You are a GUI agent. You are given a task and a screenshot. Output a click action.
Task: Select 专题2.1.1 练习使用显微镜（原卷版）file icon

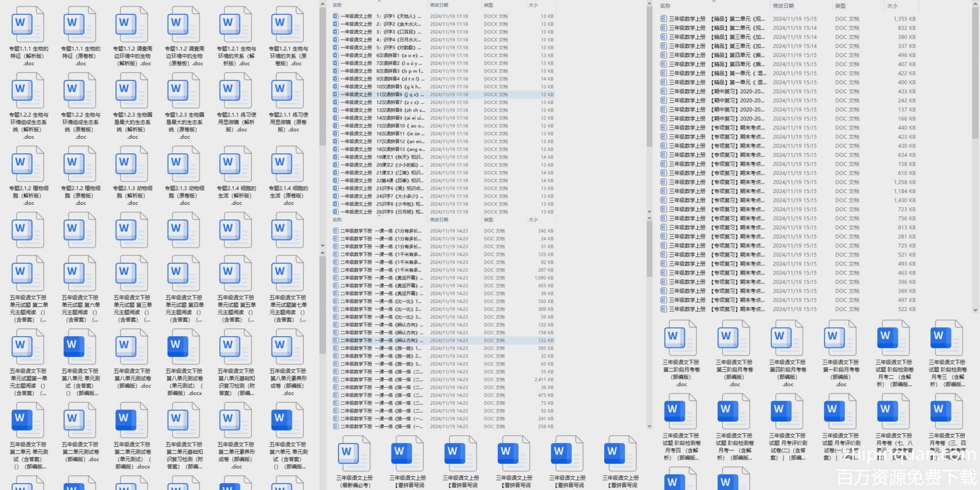click(x=288, y=91)
